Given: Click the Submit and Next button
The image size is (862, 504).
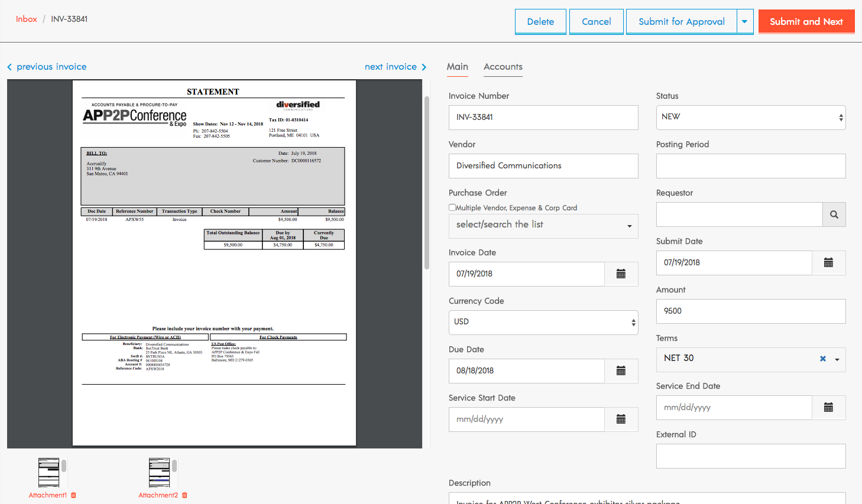Looking at the screenshot, I should (x=806, y=21).
